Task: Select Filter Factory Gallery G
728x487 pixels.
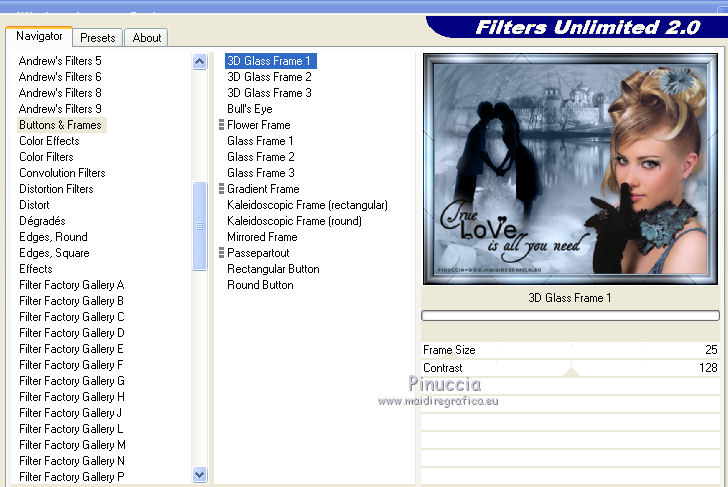Action: tap(72, 381)
